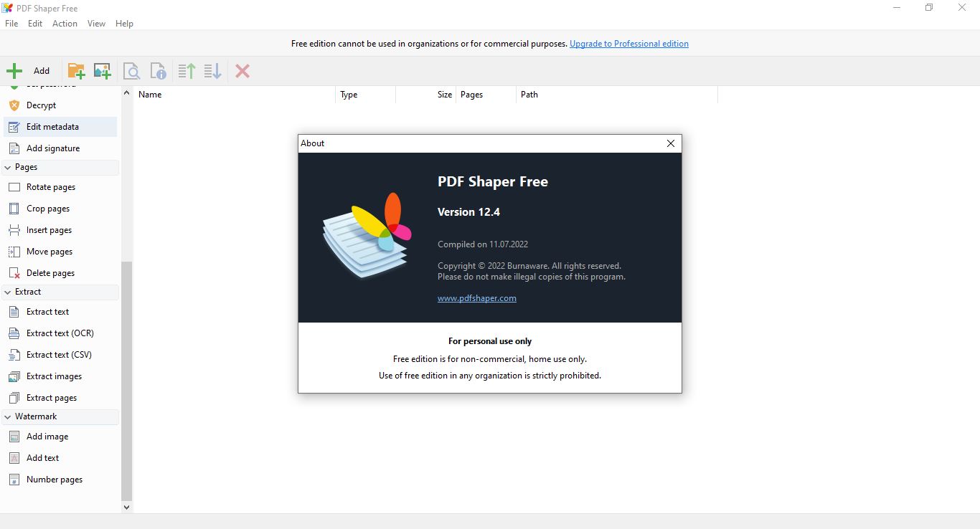The height and width of the screenshot is (529, 980).
Task: Sort file list by Type column
Action: 365,95
